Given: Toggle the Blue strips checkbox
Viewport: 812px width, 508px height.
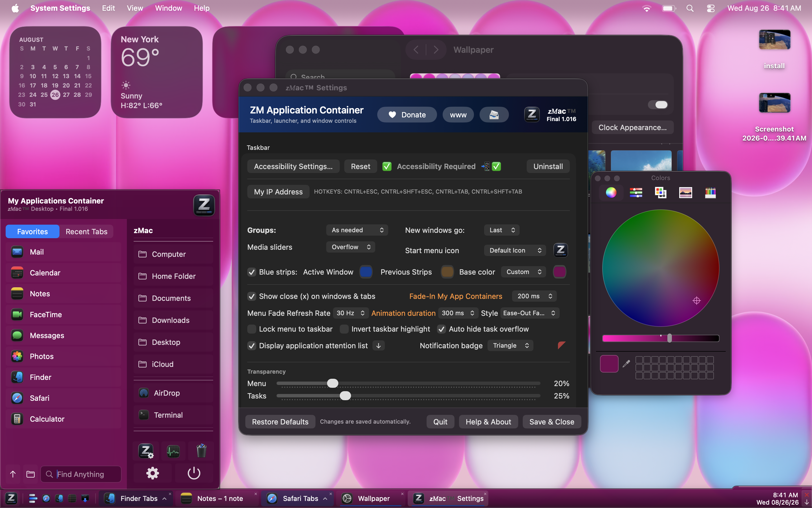Looking at the screenshot, I should tap(252, 272).
